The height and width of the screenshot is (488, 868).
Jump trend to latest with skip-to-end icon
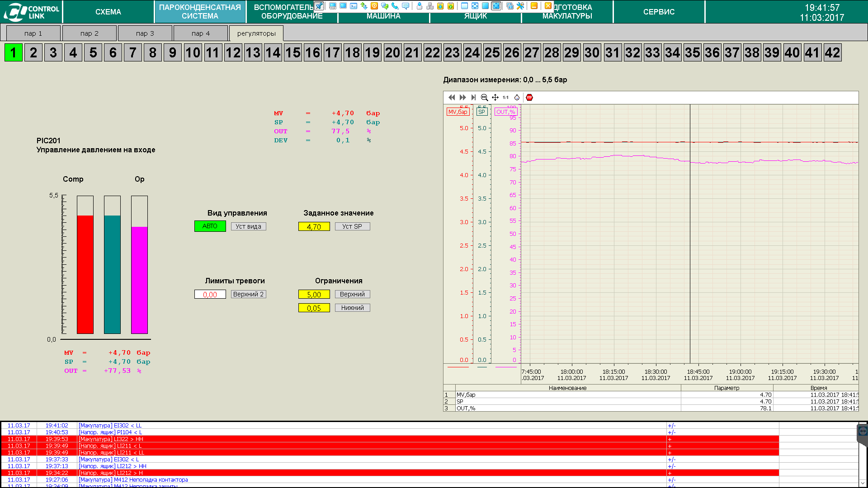pos(473,97)
